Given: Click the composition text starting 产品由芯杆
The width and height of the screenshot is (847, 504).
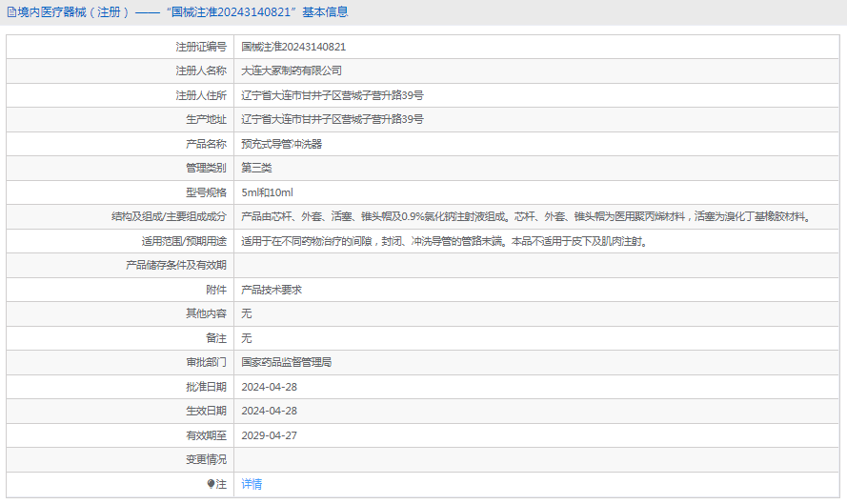Looking at the screenshot, I should (x=526, y=216).
